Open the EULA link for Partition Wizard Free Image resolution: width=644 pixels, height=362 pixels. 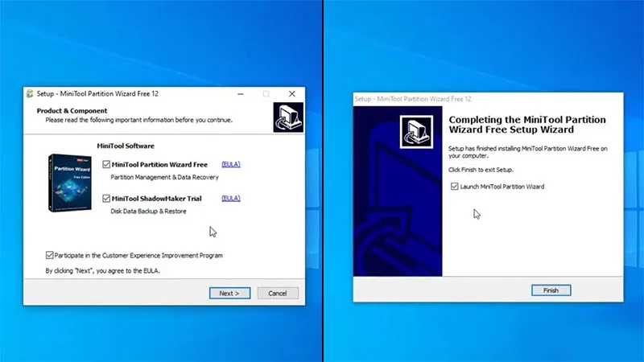tap(231, 164)
